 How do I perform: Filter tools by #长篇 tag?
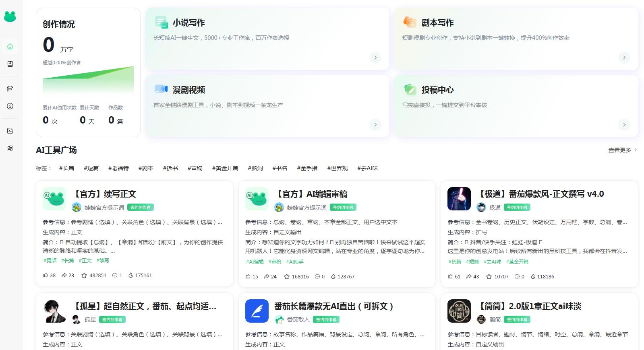point(66,168)
